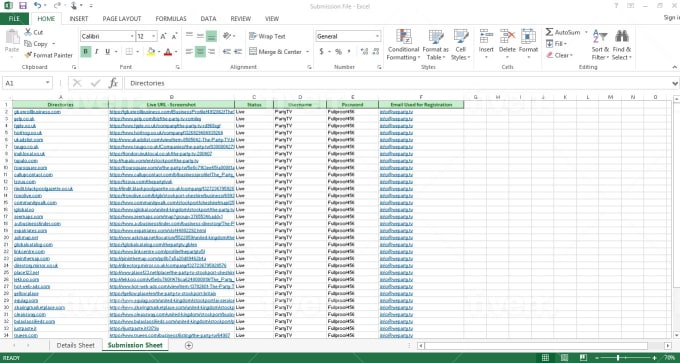Switch to PAGE LAYOUT ribbon tab
680x363 pixels.
click(122, 19)
